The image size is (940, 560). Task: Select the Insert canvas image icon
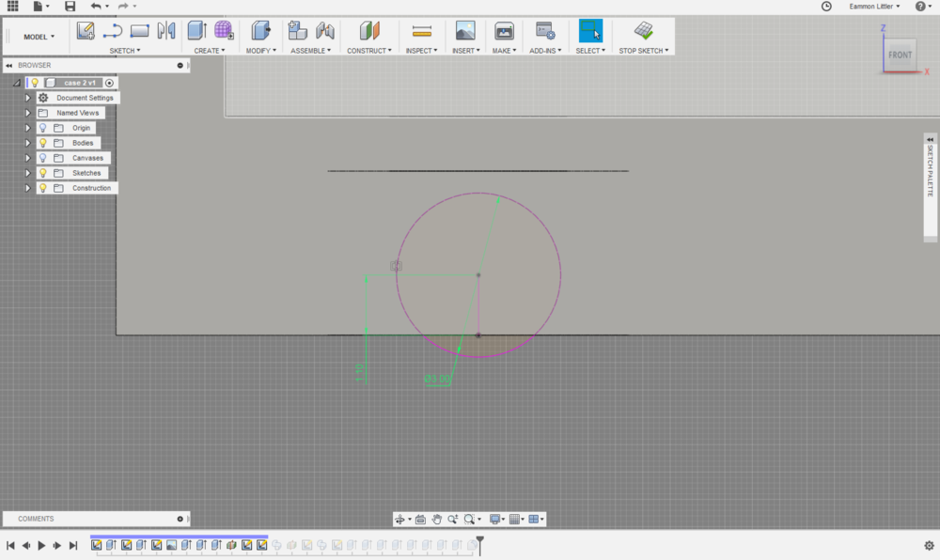[465, 31]
